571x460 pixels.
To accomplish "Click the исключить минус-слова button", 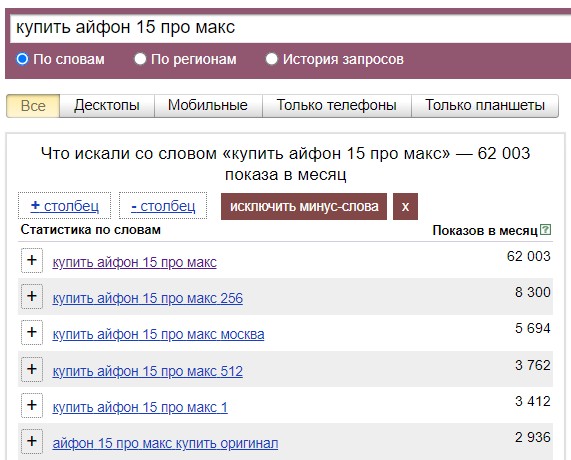I will (304, 207).
